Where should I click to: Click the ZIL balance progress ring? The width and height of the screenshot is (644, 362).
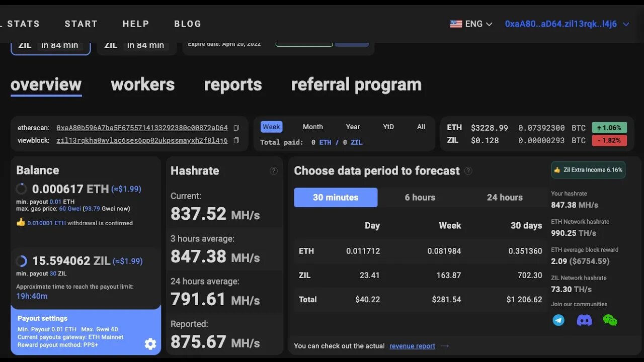point(21,261)
